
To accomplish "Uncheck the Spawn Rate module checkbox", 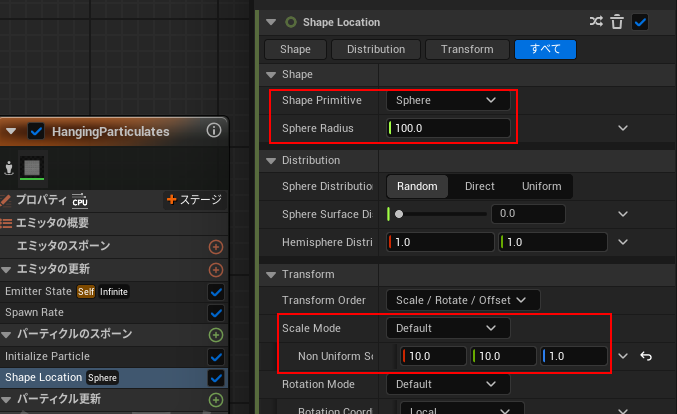I will point(215,313).
